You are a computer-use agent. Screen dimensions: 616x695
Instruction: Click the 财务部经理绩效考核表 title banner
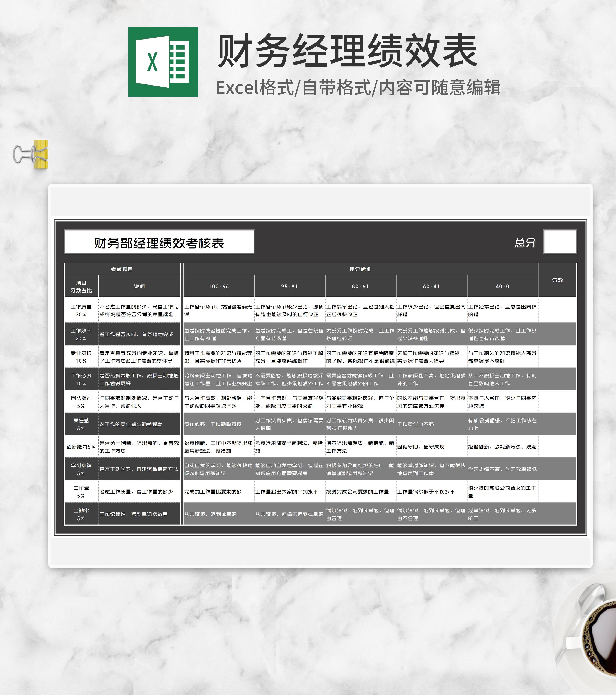pos(159,242)
